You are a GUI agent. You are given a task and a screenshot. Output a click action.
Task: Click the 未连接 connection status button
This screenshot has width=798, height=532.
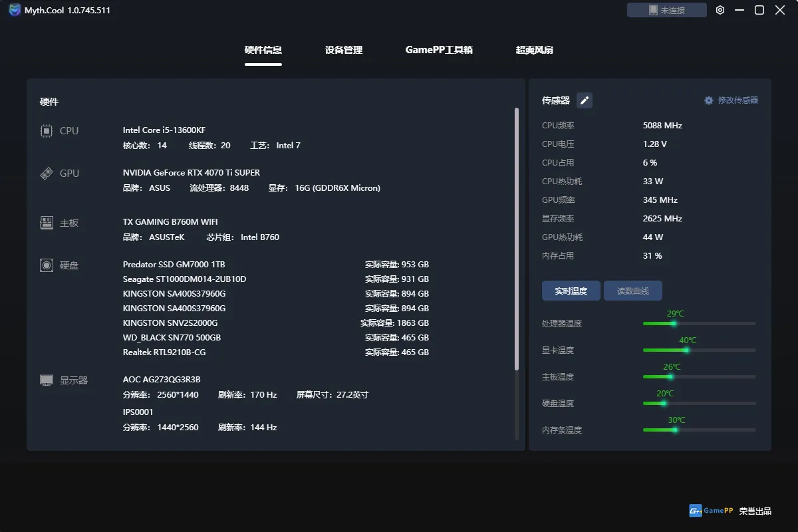pyautogui.click(x=667, y=10)
